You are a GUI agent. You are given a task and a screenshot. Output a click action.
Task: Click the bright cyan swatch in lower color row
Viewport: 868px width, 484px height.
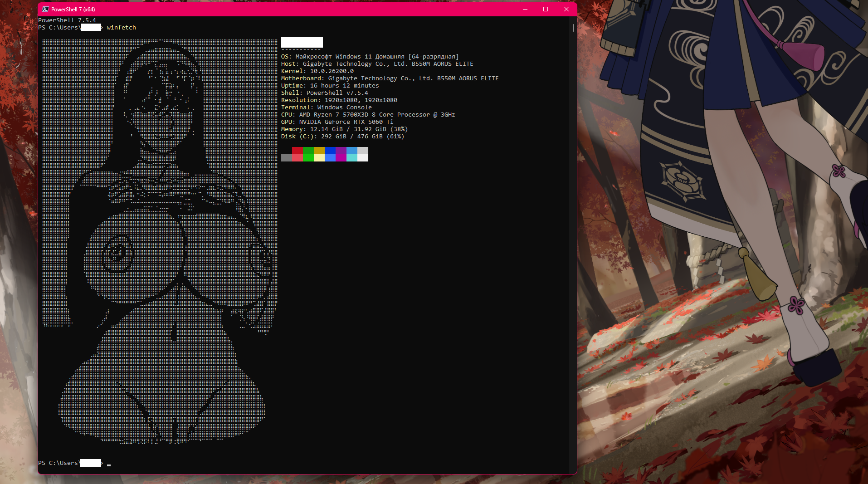click(x=352, y=158)
